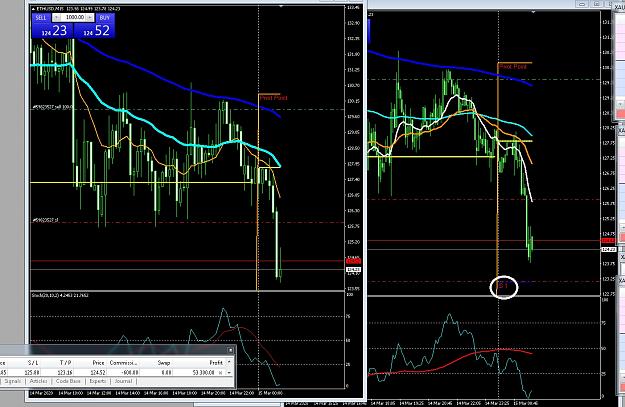Image resolution: width=625 pixels, height=407 pixels.
Task: Click the red price tag on right price axis
Action: (608, 240)
